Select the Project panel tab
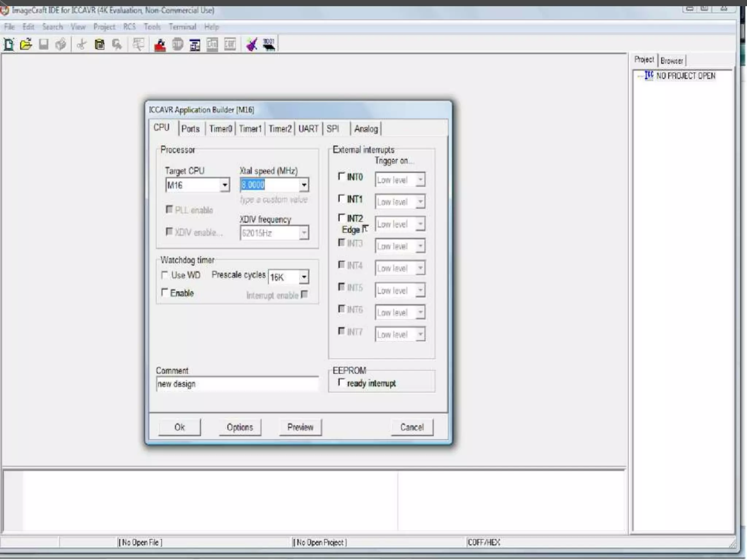Screen dimensions: 747x560 tap(644, 59)
